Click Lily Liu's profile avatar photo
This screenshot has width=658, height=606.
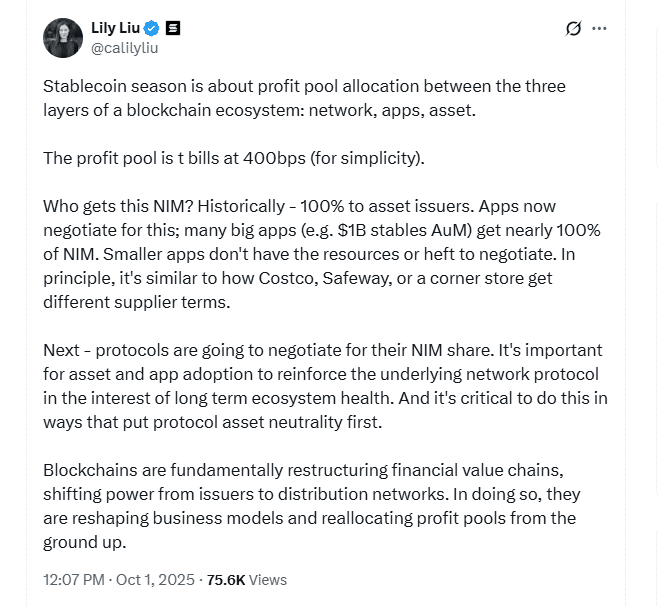tap(63, 38)
